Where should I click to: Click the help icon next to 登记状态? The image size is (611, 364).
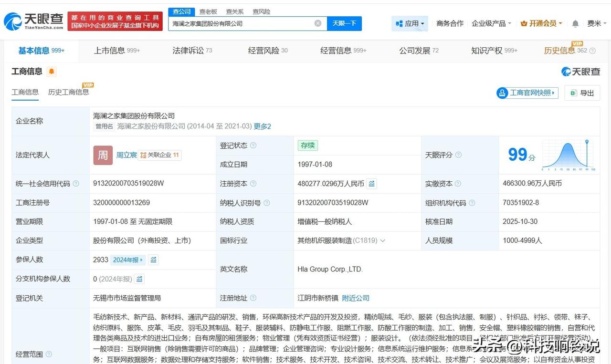tap(253, 146)
